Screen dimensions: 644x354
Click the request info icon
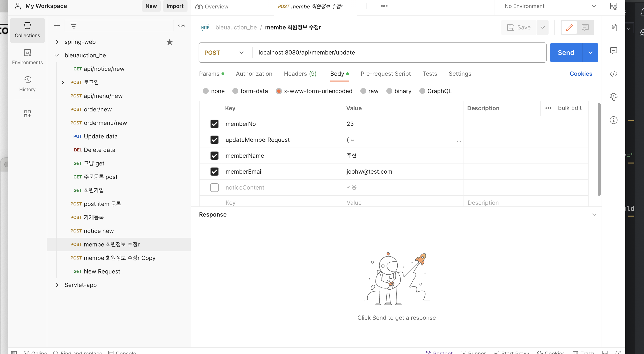(613, 120)
